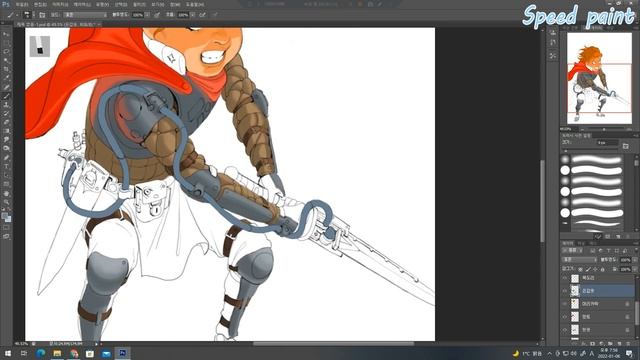Select the Quick Selection tool

coord(6,61)
